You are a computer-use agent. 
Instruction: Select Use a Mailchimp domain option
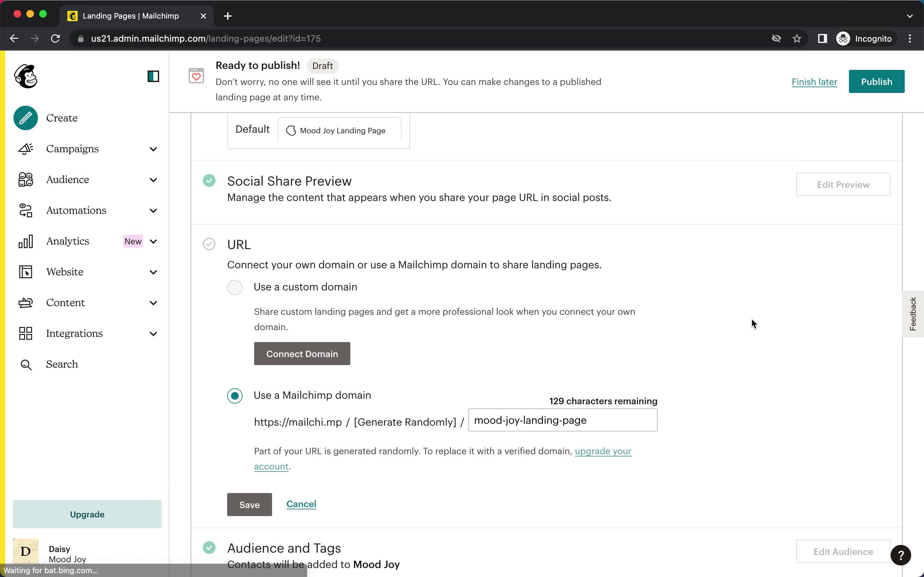click(x=235, y=395)
